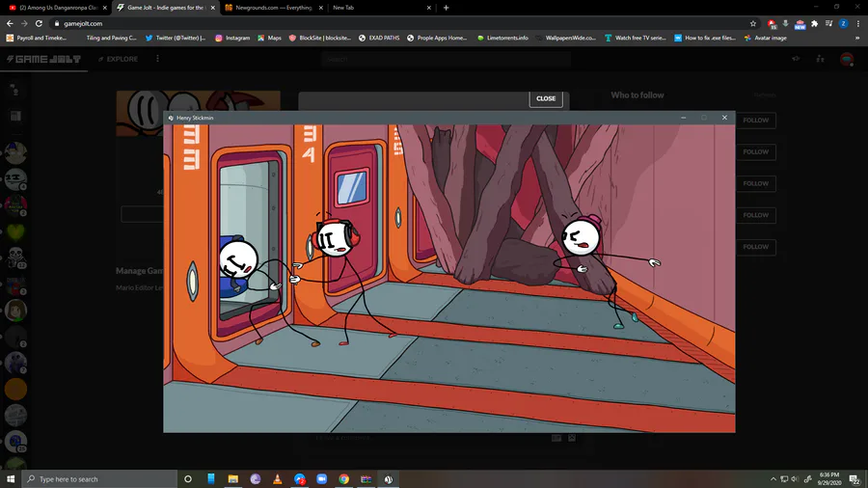
Task: Open the How to fix .exe files bookmark
Action: [x=705, y=38]
